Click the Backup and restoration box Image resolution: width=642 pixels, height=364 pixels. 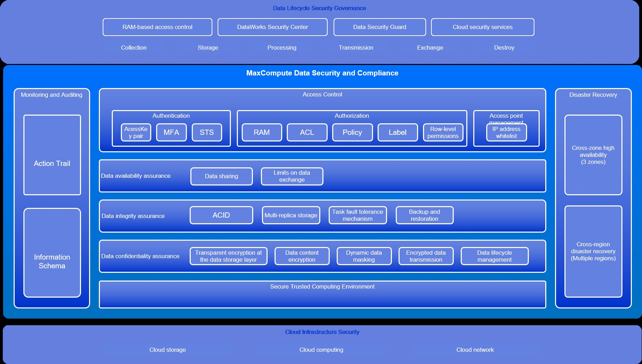[x=424, y=215]
